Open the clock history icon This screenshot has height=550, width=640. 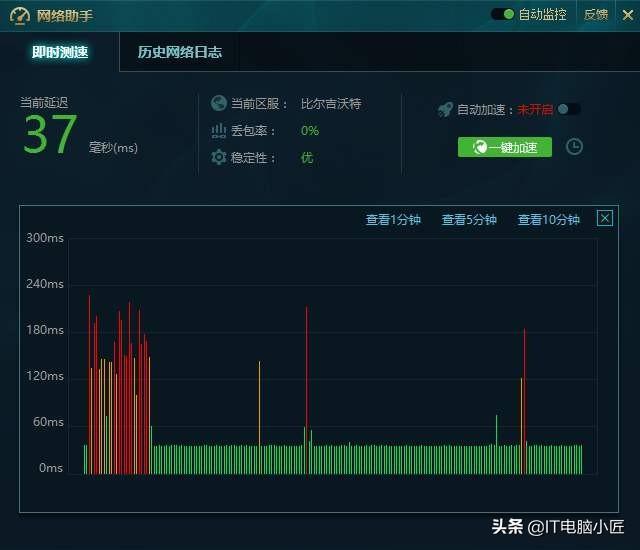(x=574, y=146)
